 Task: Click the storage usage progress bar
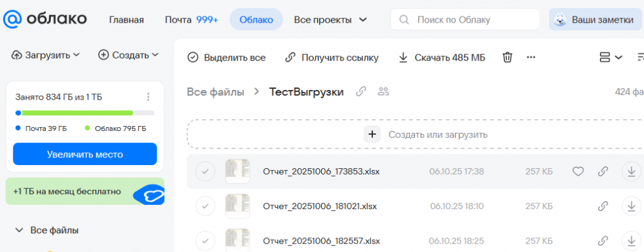[84, 113]
